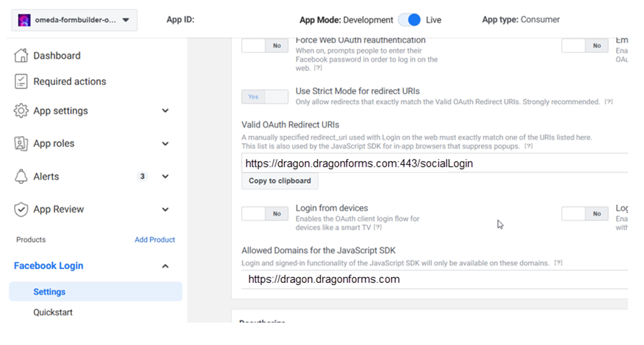
Task: Click the App Review shield icon
Action: pyautogui.click(x=21, y=210)
